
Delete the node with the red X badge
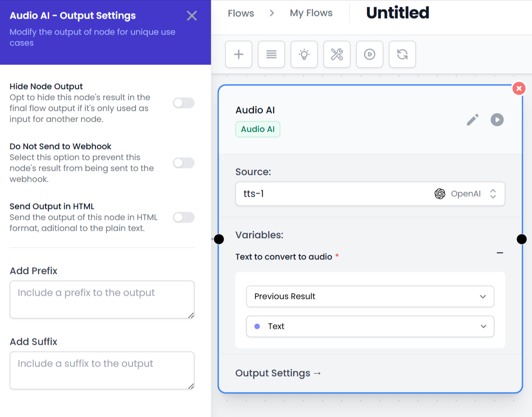click(x=519, y=89)
